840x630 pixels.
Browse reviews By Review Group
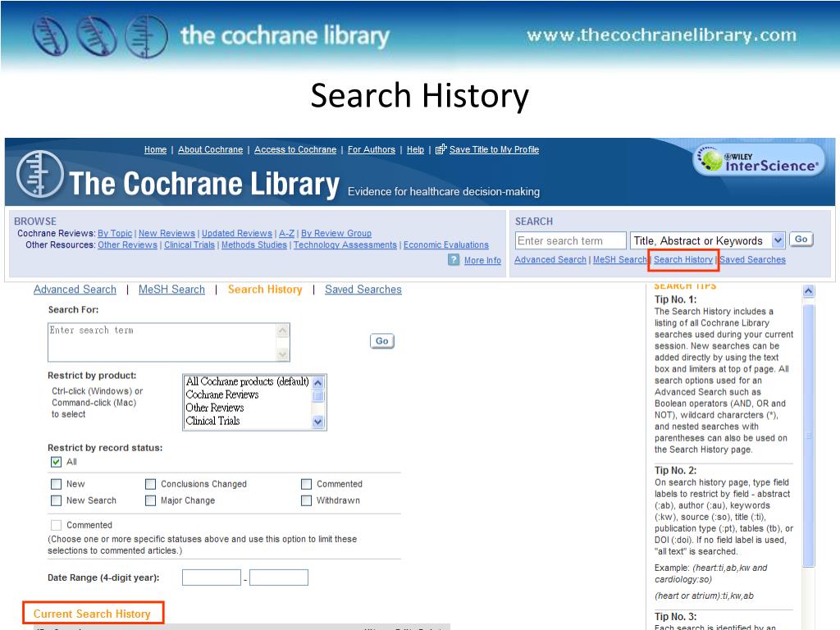(336, 233)
